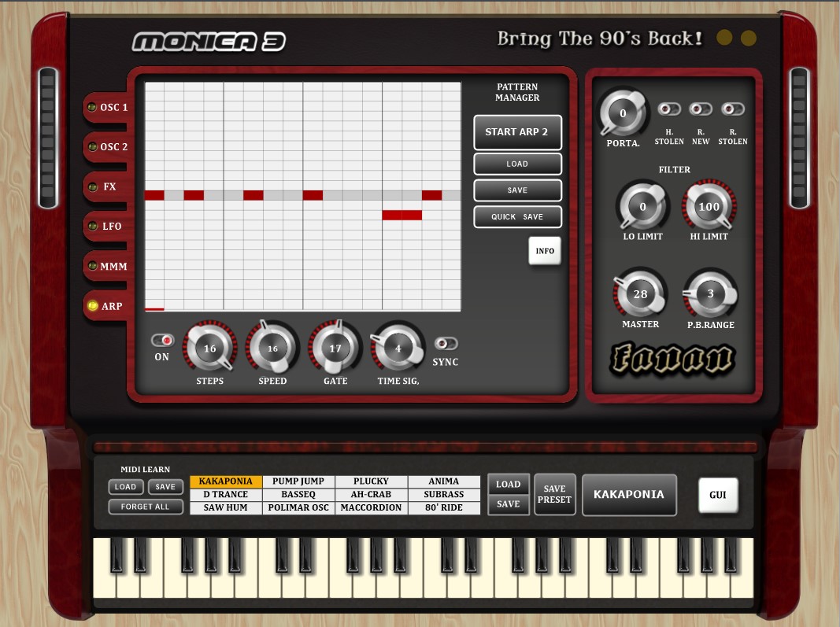Open the INFO button
This screenshot has width=840, height=627.
[545, 251]
